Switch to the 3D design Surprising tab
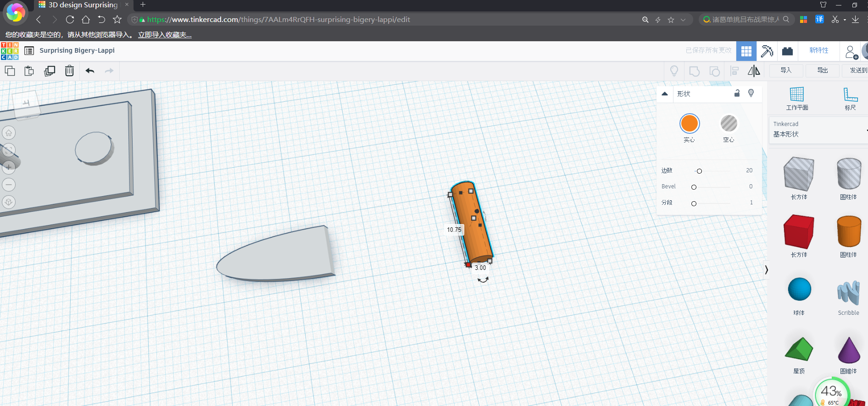868x406 pixels. click(x=83, y=5)
